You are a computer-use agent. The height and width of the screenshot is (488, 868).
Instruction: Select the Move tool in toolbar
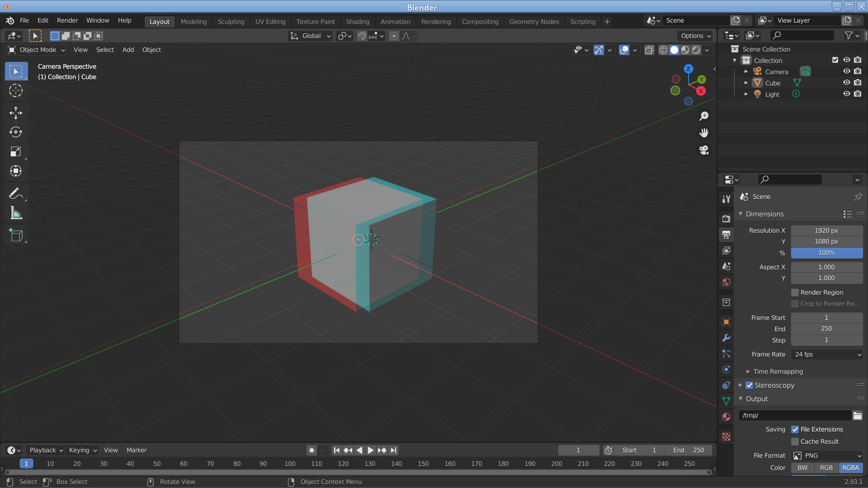(x=16, y=113)
